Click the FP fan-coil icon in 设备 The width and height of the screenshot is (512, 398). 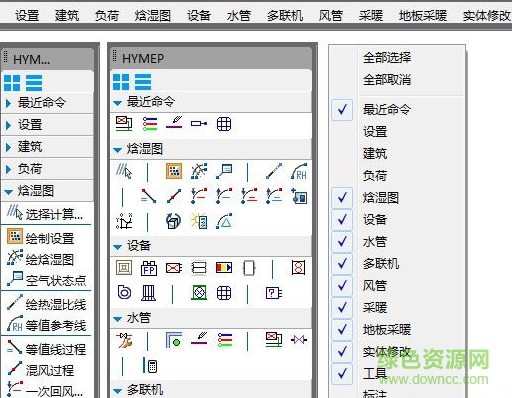(149, 268)
